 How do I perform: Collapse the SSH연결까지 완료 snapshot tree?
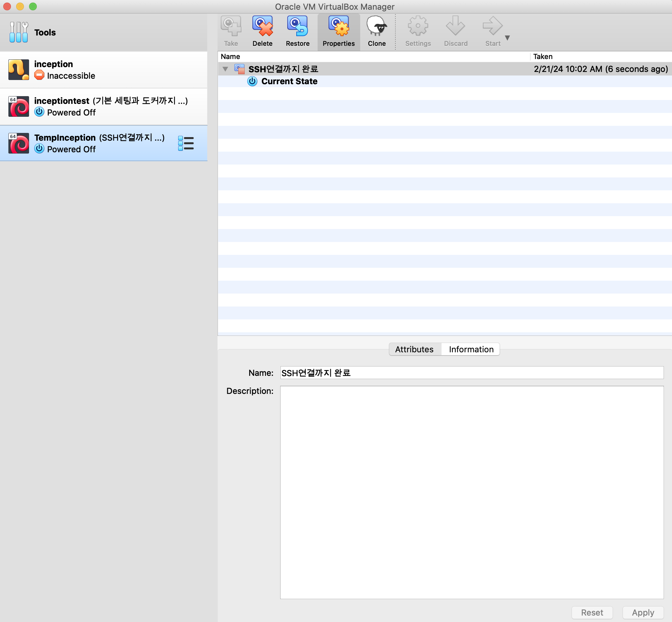pyautogui.click(x=225, y=69)
